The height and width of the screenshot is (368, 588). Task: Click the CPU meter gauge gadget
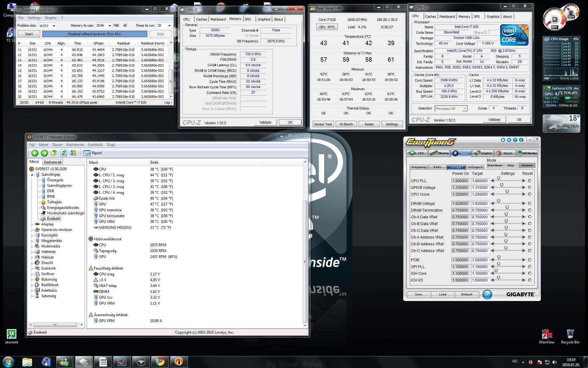[x=555, y=19]
